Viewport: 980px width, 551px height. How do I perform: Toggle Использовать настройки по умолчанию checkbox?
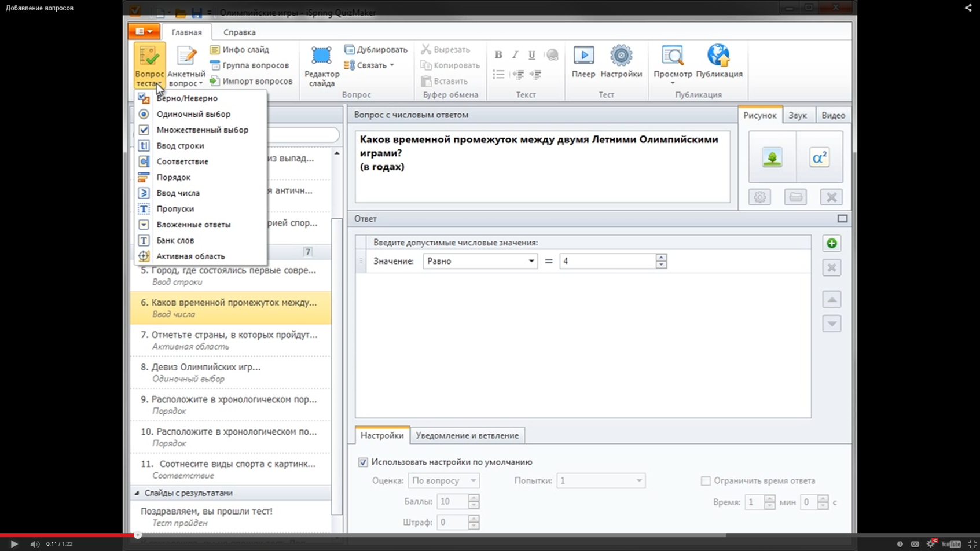click(363, 462)
